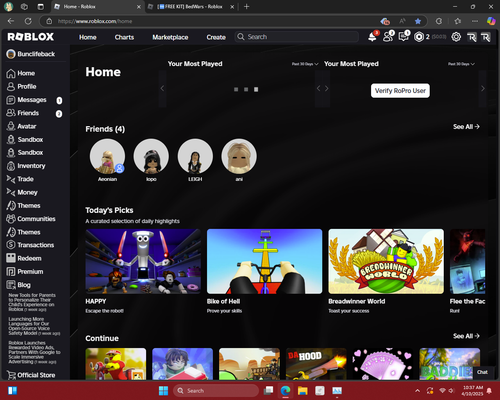Click the Windows taskbar Search box
This screenshot has width=500, height=400.
pyautogui.click(x=216, y=390)
